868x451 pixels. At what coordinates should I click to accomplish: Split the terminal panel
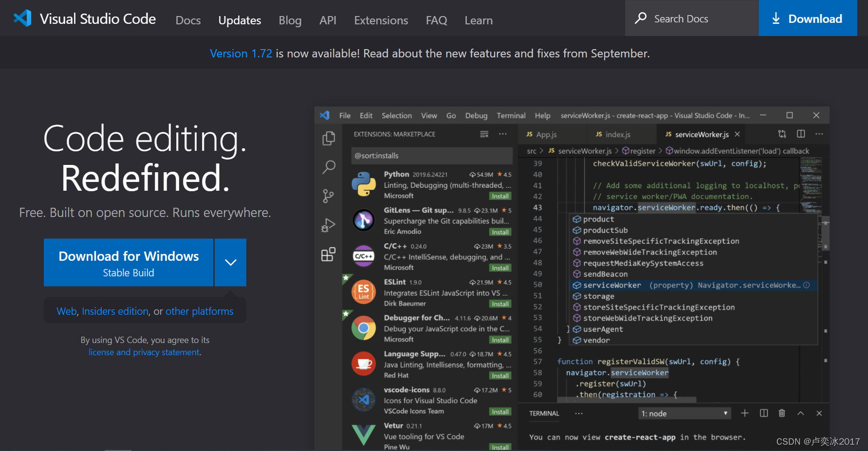[x=764, y=413]
